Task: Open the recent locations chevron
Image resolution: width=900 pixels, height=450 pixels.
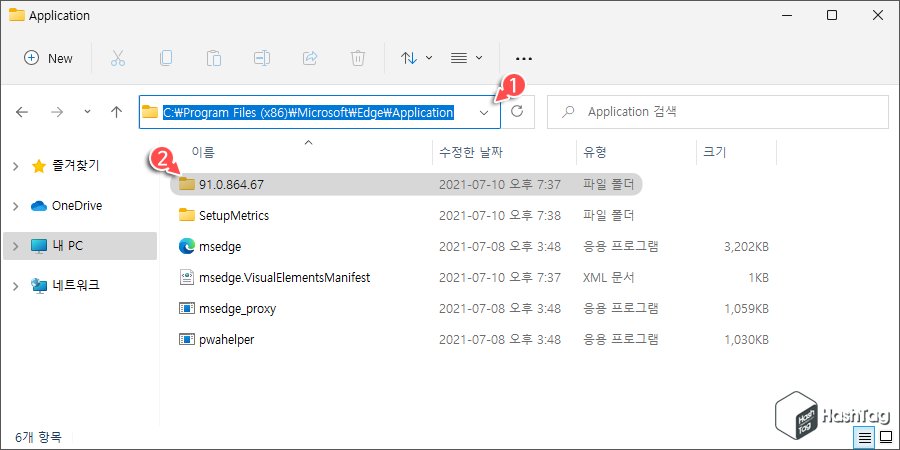Action: [87, 112]
